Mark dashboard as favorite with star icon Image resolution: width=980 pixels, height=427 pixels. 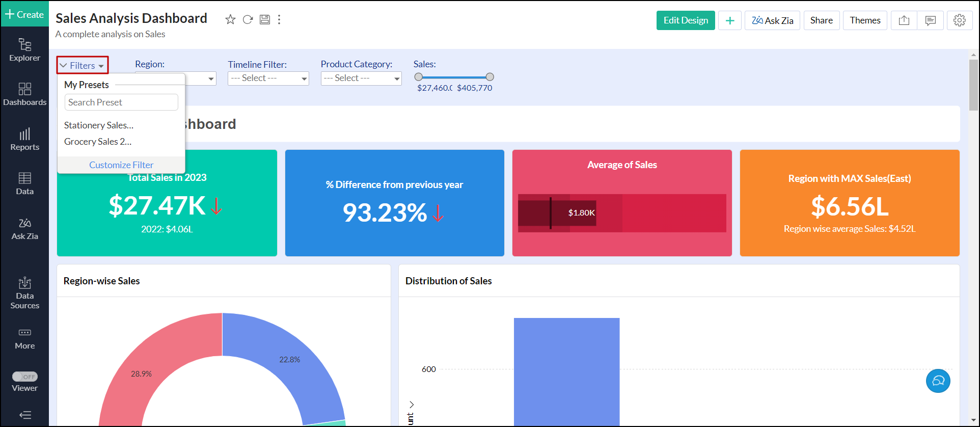tap(230, 19)
